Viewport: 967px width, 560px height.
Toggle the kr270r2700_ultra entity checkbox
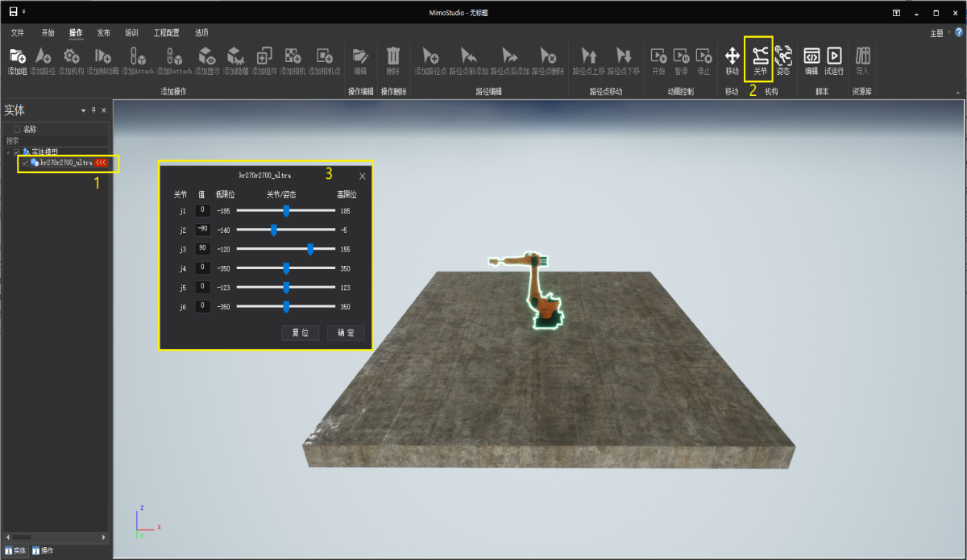click(x=25, y=163)
